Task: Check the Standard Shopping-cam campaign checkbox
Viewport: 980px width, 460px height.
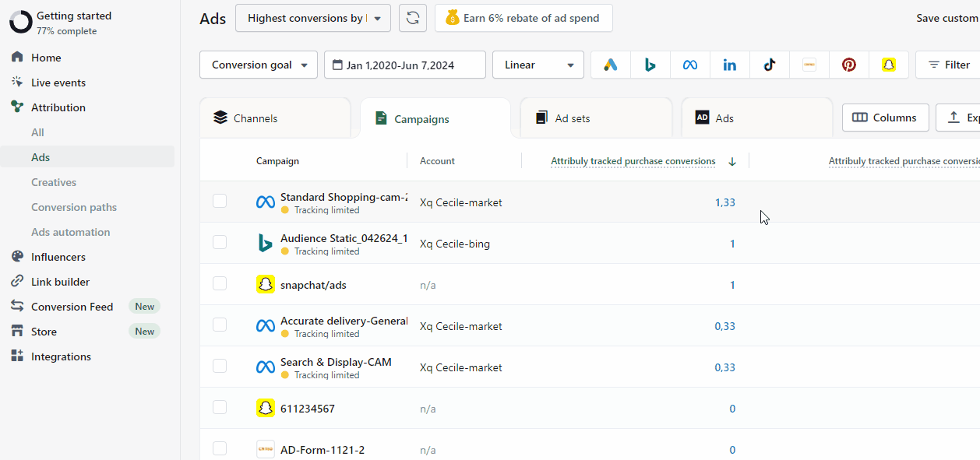Action: [x=220, y=202]
